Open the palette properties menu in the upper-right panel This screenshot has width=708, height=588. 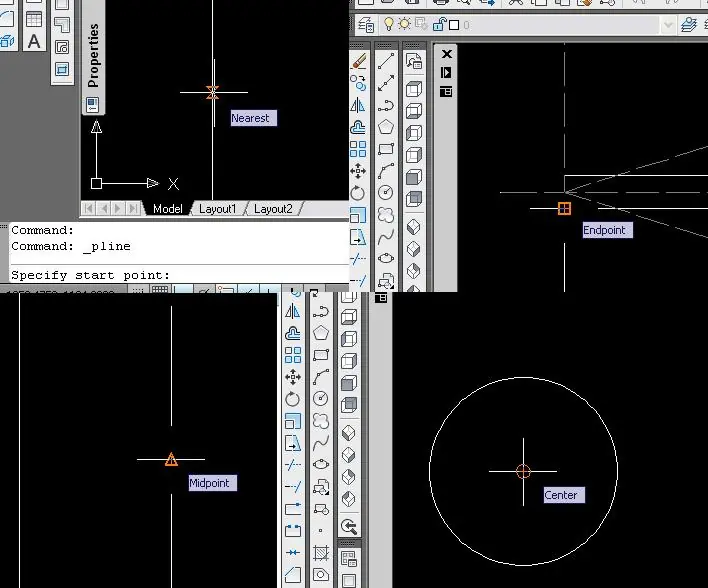click(446, 92)
